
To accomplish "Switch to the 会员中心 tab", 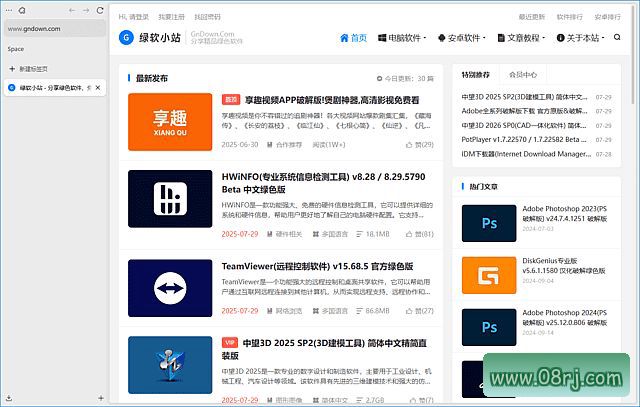I will click(522, 74).
